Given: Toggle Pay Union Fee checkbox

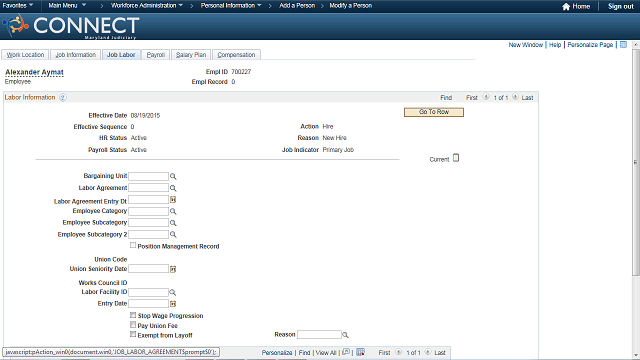Looking at the screenshot, I should click(x=133, y=325).
